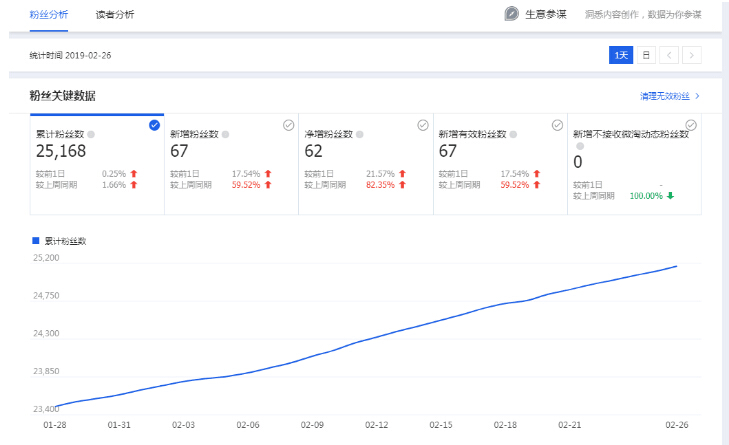The height and width of the screenshot is (445, 729).
Task: Enable the 新增有效粉丝数 metric checkmark
Action: pyautogui.click(x=557, y=125)
